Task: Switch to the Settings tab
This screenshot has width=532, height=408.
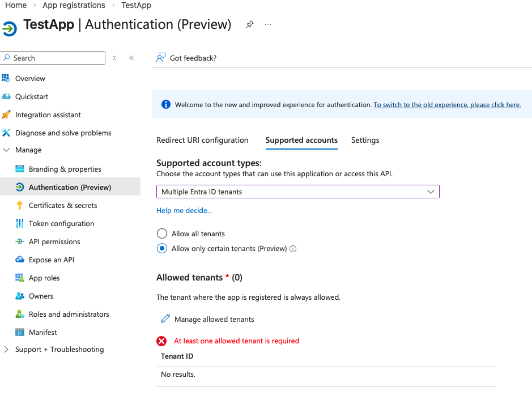Action: [365, 140]
